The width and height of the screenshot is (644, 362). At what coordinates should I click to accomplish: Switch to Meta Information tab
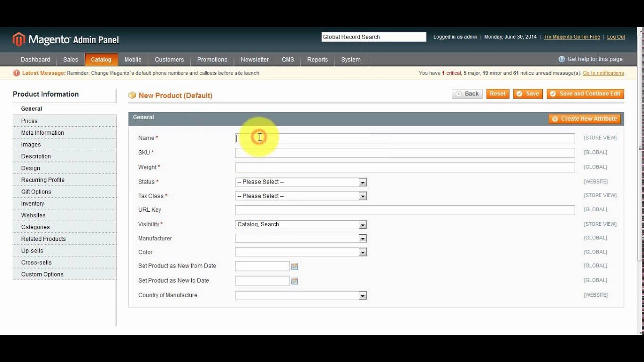[64, 133]
